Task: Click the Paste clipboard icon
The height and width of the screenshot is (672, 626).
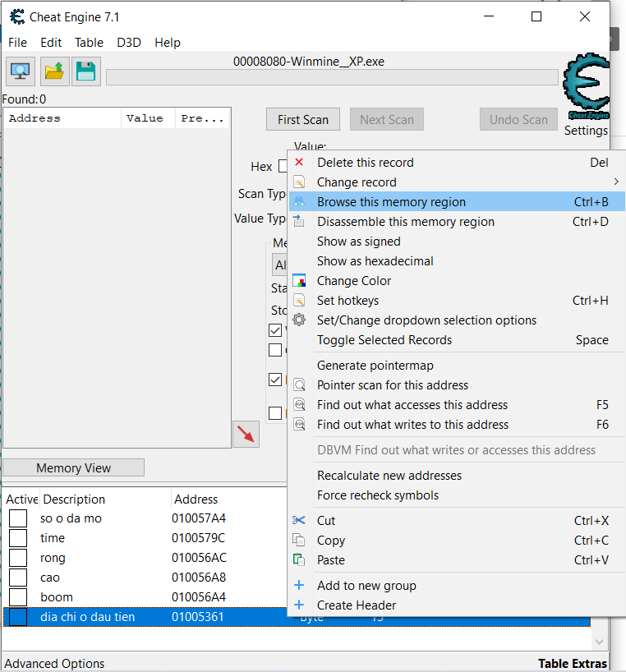Action: point(299,559)
